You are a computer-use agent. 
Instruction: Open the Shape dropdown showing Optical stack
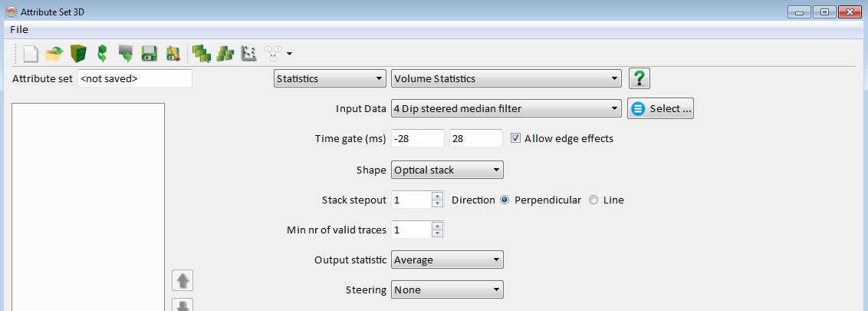point(447,170)
